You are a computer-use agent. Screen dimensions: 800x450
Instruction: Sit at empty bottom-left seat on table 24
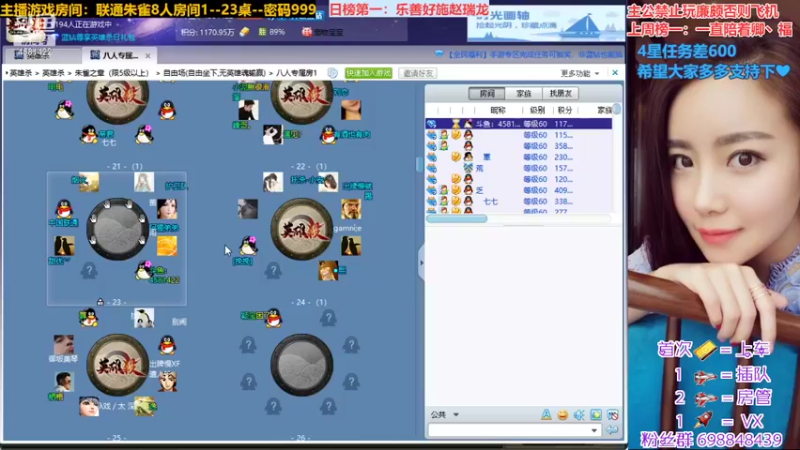[x=273, y=270]
